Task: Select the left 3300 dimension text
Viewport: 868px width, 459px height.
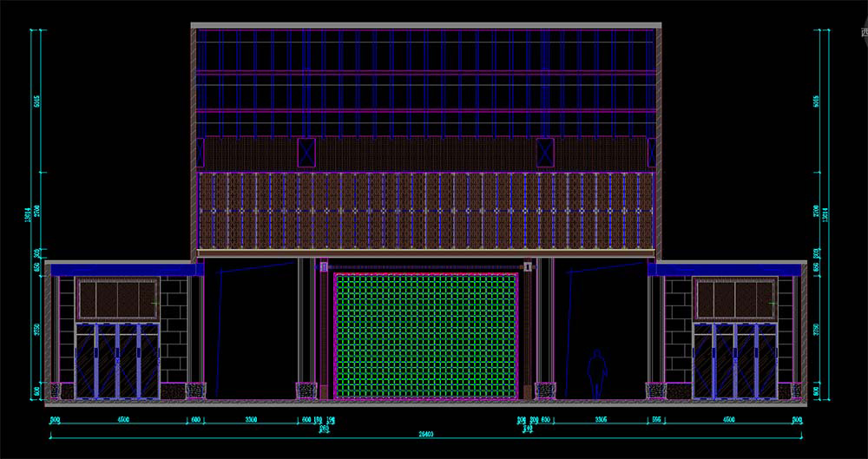Action: [251, 419]
